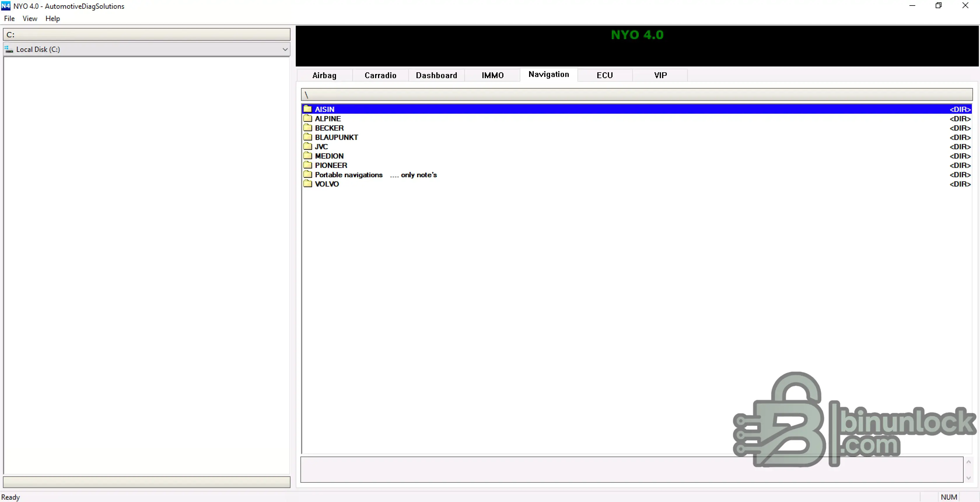980x502 pixels.
Task: Click the notes text box below folder list
Action: 631,469
